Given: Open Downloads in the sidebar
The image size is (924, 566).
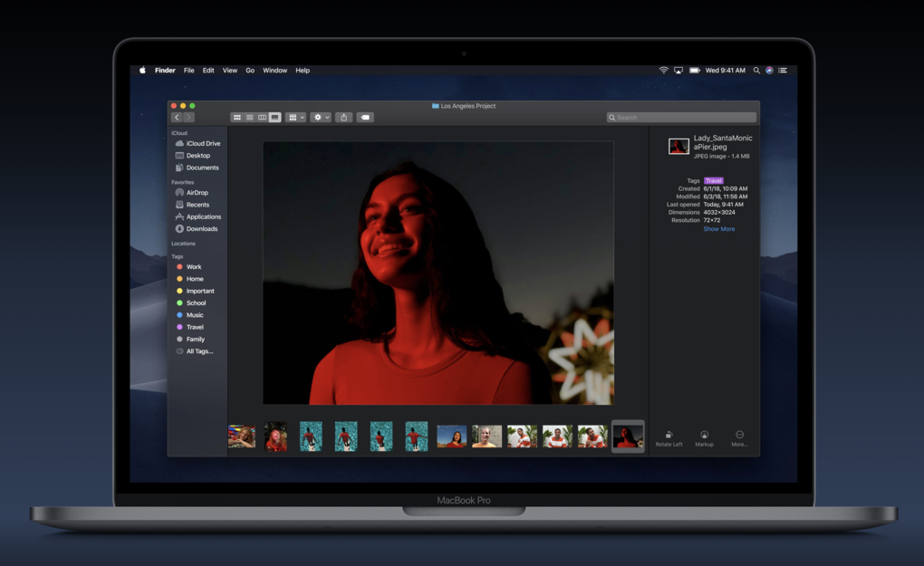Looking at the screenshot, I should tap(197, 228).
